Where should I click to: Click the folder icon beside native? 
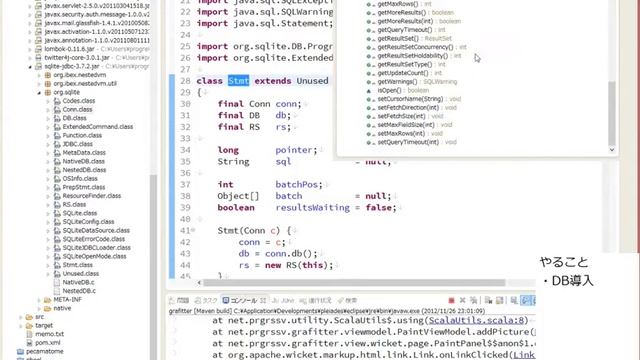tap(48, 308)
